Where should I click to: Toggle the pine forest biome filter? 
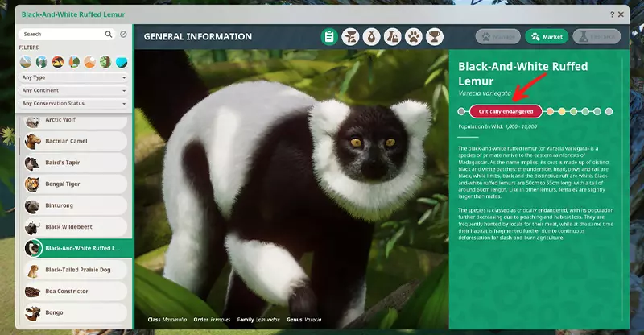pyautogui.click(x=42, y=62)
